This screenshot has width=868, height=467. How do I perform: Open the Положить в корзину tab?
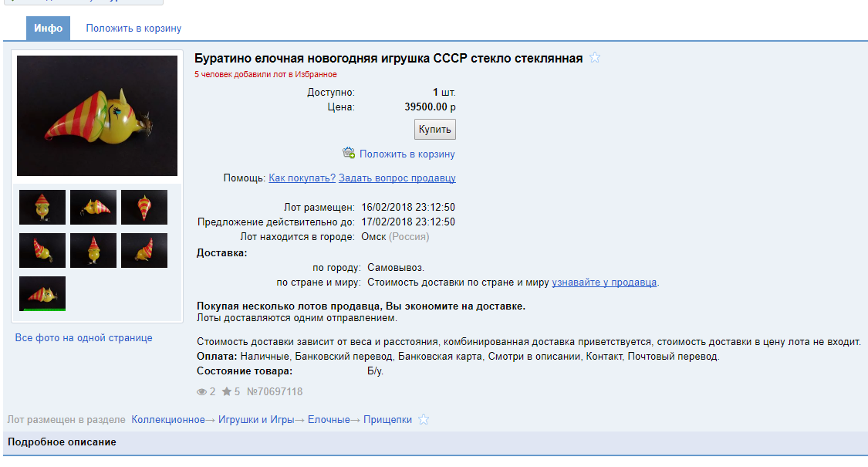pyautogui.click(x=133, y=29)
